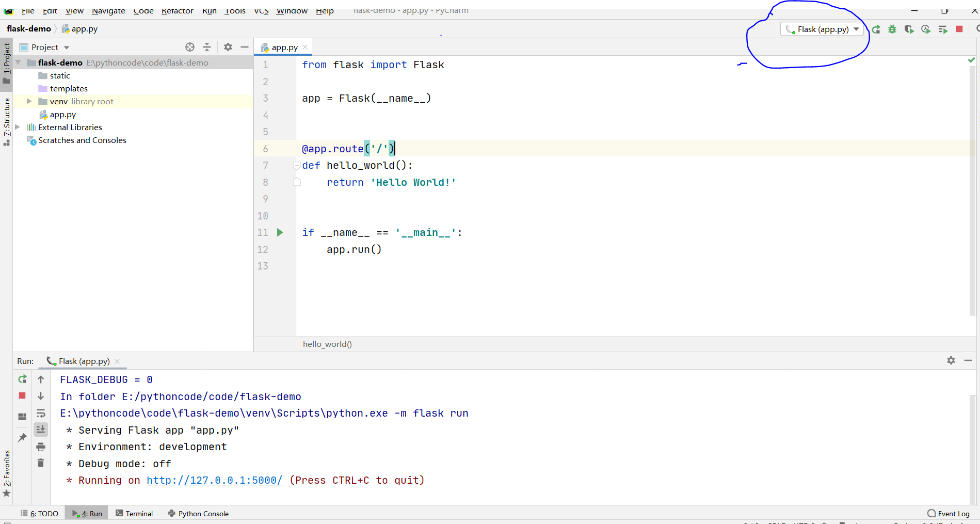Print the Run console output

(x=41, y=447)
